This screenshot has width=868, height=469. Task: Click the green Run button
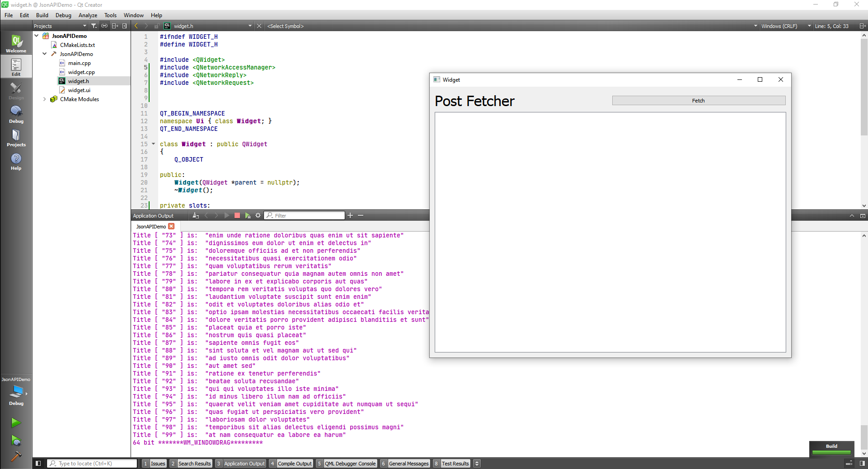pyautogui.click(x=16, y=423)
